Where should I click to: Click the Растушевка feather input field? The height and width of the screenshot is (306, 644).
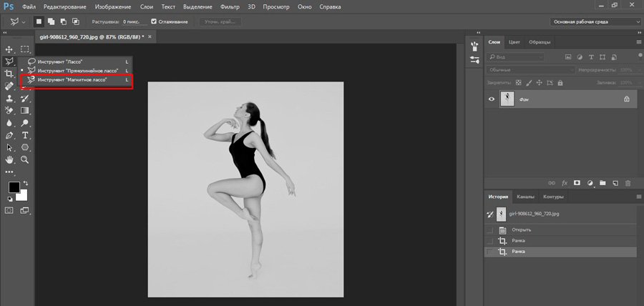132,22
